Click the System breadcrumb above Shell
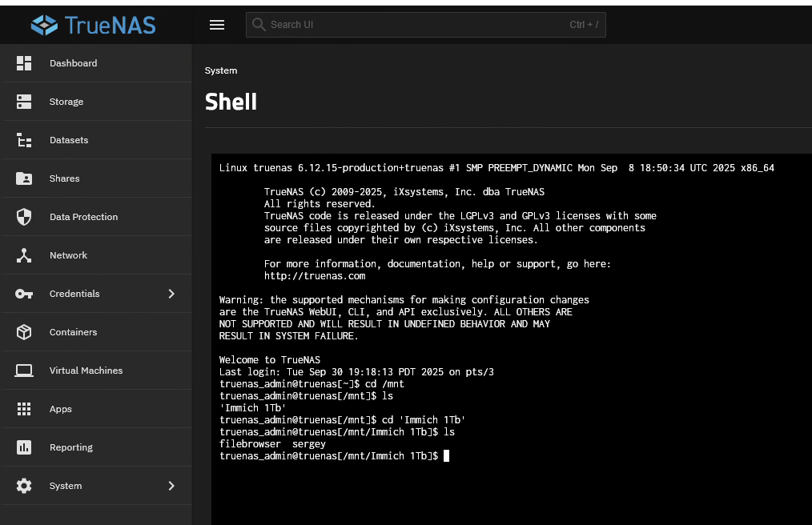This screenshot has width=812, height=525. pos(220,70)
